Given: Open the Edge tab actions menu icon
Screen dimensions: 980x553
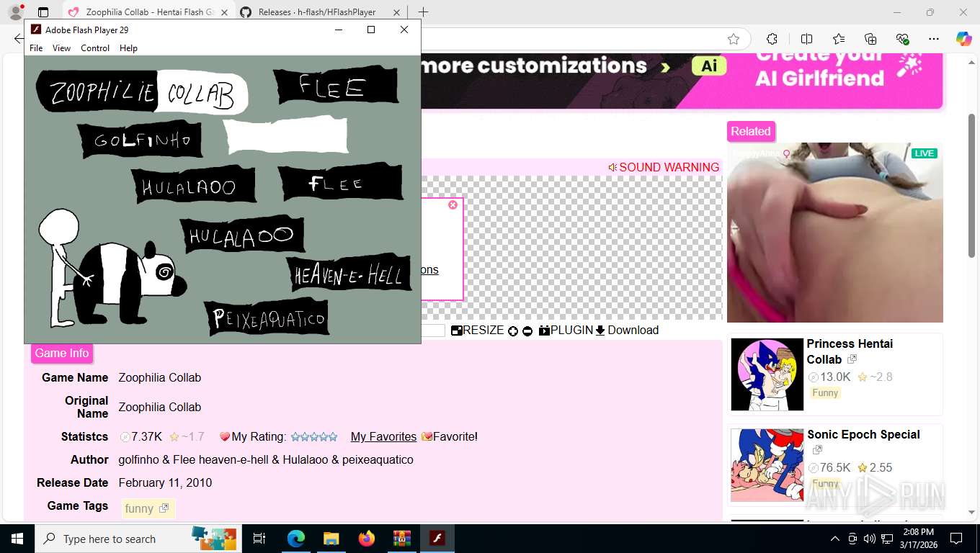Looking at the screenshot, I should click(43, 12).
